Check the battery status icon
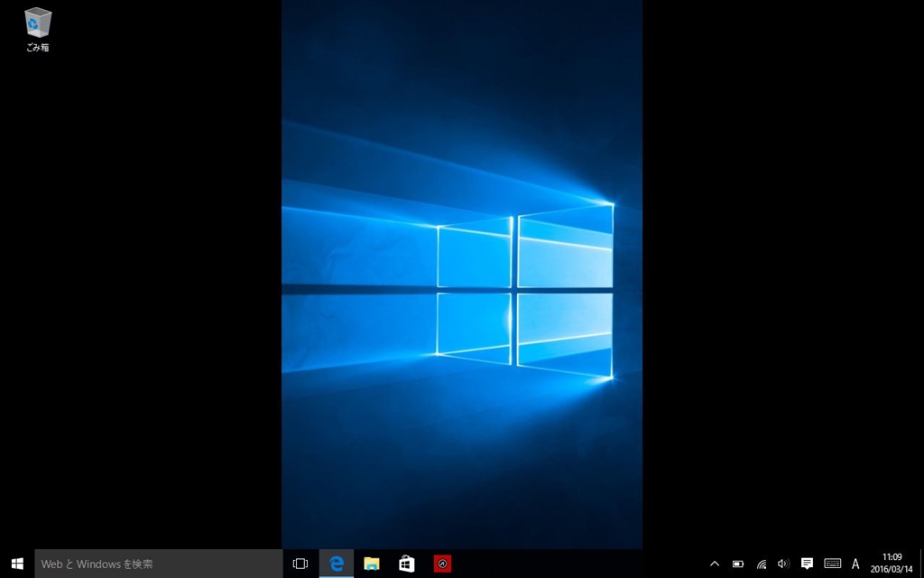Image resolution: width=924 pixels, height=578 pixels. [738, 564]
